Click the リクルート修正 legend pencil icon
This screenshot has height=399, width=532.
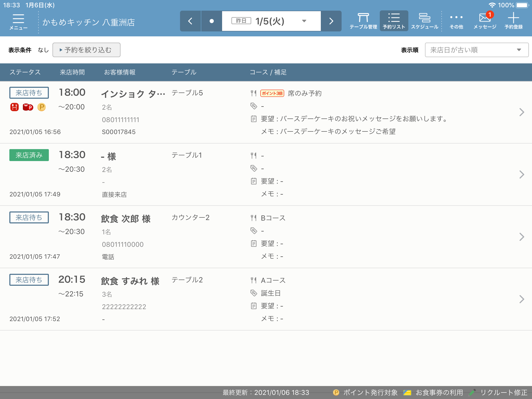point(473,393)
